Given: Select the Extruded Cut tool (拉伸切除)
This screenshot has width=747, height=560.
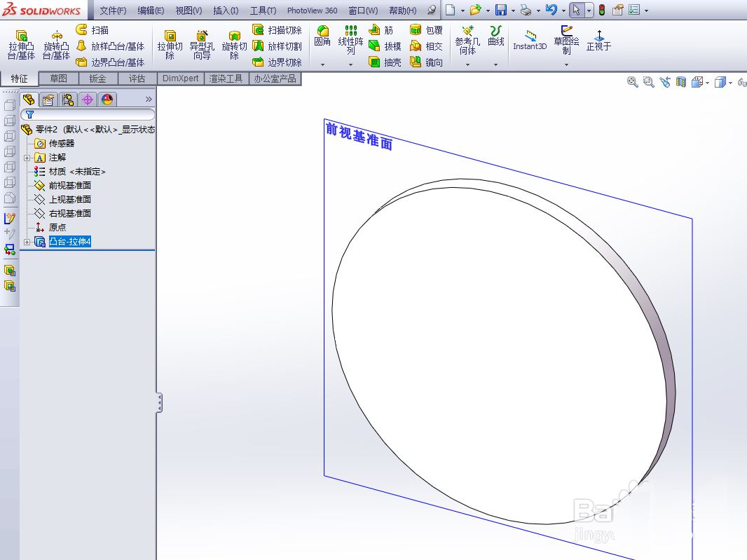Looking at the screenshot, I should (x=170, y=44).
